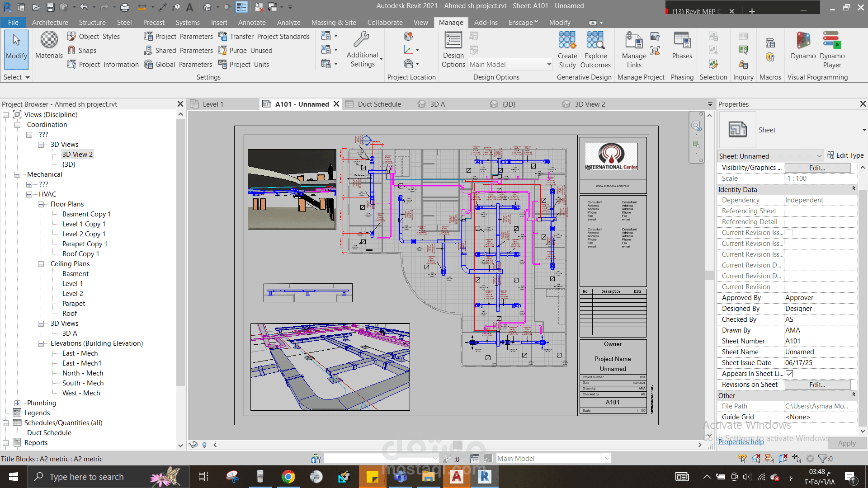Open Shared Parameters
This screenshot has width=868, height=488.
pos(178,50)
